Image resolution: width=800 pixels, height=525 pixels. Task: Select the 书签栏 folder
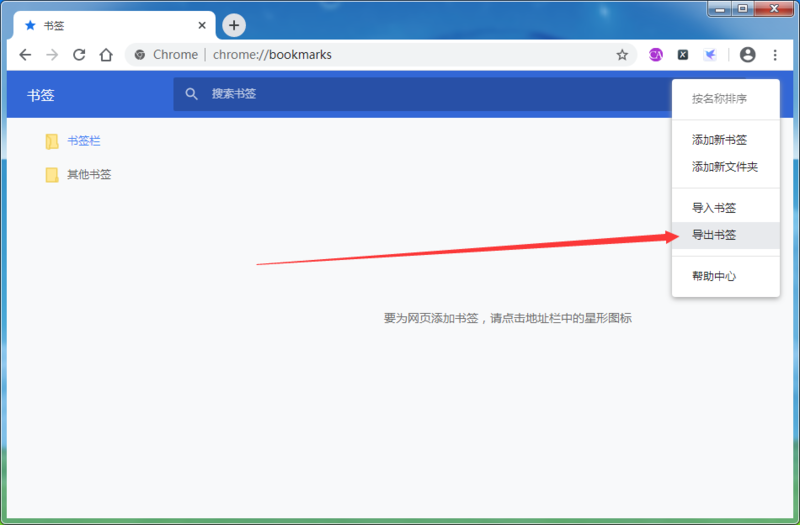[x=84, y=141]
